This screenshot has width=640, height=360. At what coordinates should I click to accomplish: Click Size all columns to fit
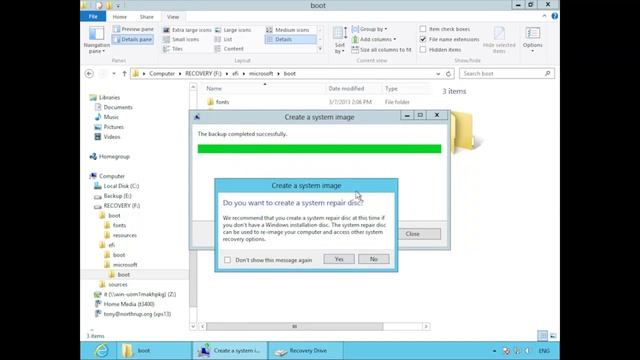(x=381, y=49)
